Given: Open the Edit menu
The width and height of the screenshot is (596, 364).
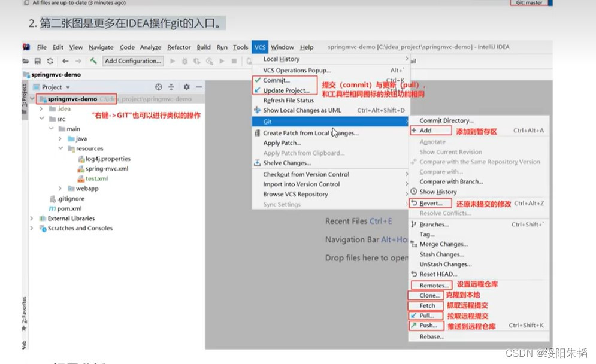Looking at the screenshot, I should [58, 47].
